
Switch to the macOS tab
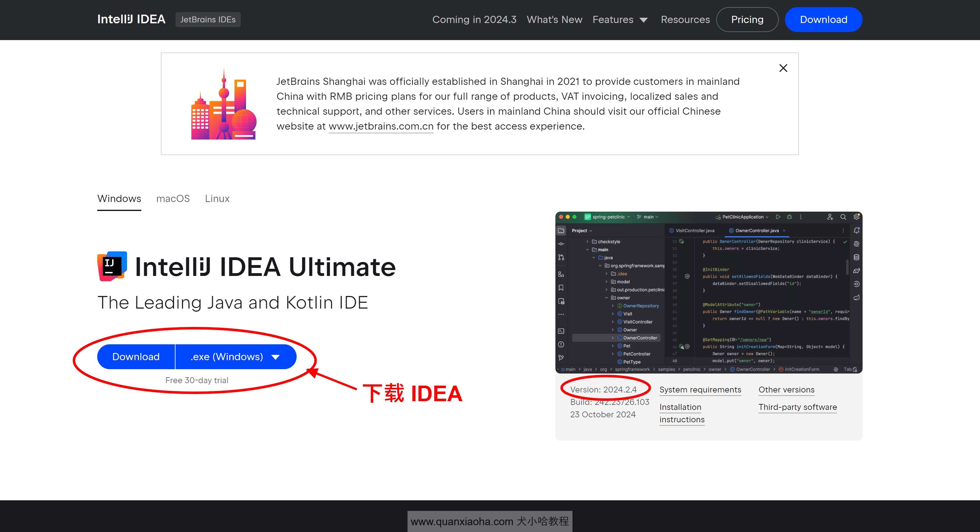click(173, 199)
